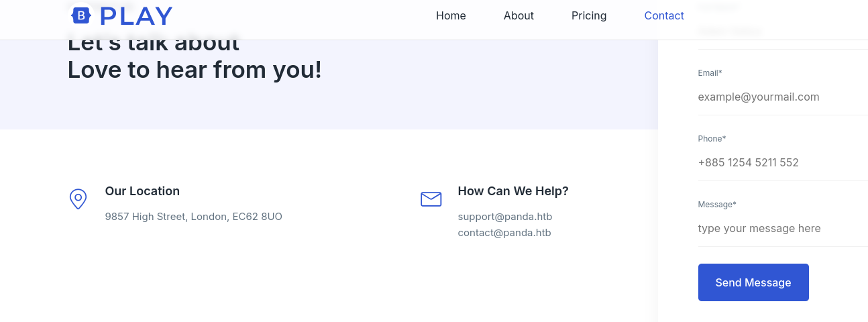868x322 pixels.
Task: Click the Email* field label
Action: [710, 72]
